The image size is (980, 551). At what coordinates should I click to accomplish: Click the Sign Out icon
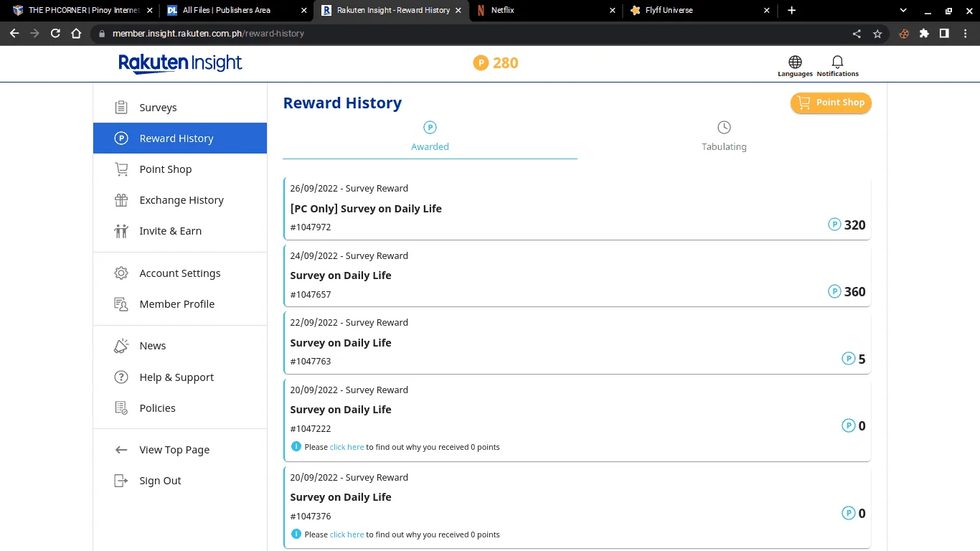(x=121, y=481)
